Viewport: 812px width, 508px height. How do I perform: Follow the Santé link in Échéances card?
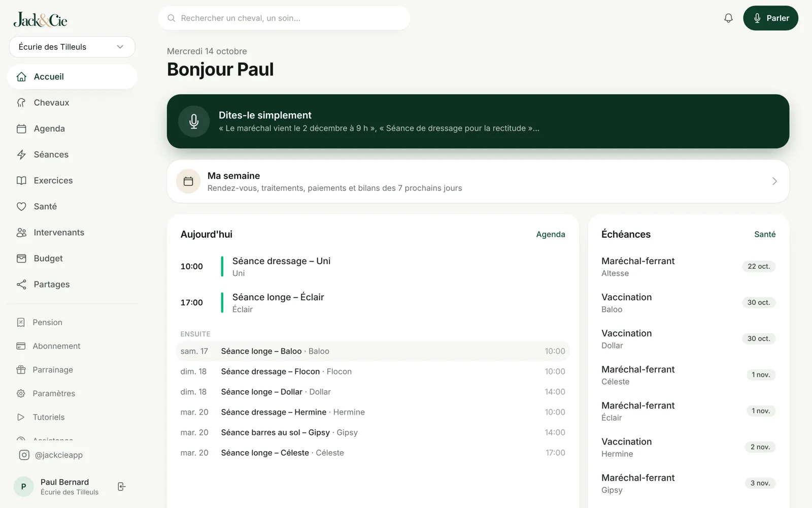(765, 234)
